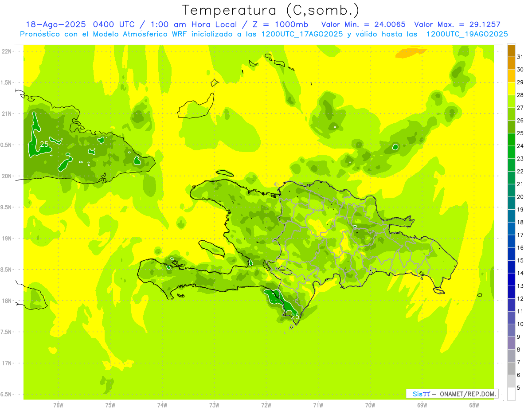Click the '75W' longitude axis label
The image size is (532, 411).
[110, 405]
